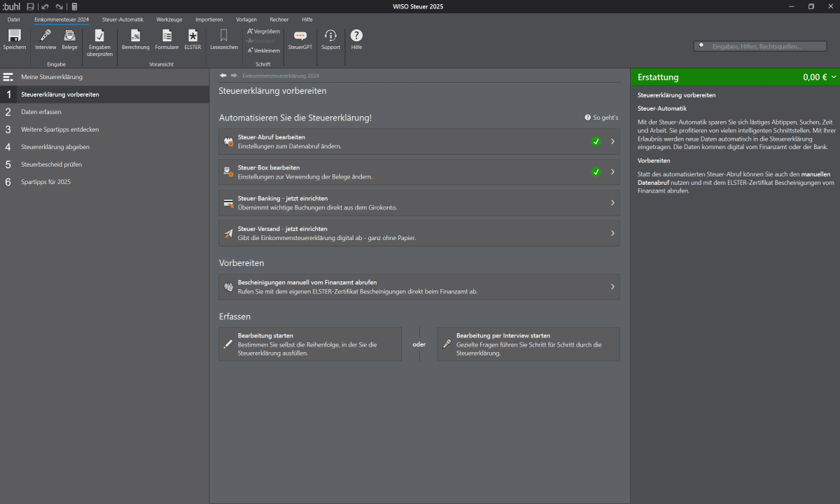The height and width of the screenshot is (504, 840).
Task: Click the Einkommensteuererklärung 2024 breadcrumb
Action: (281, 76)
